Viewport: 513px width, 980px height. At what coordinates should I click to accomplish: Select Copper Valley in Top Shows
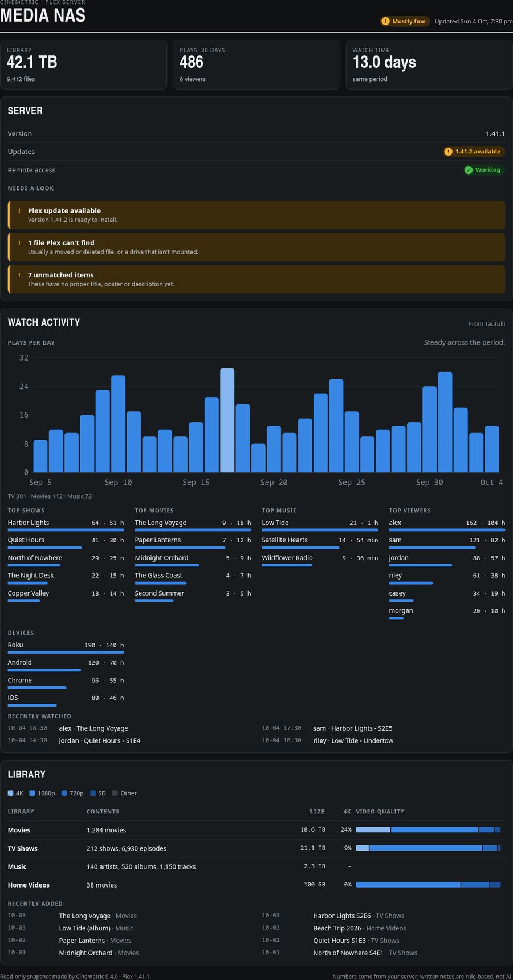tap(28, 593)
